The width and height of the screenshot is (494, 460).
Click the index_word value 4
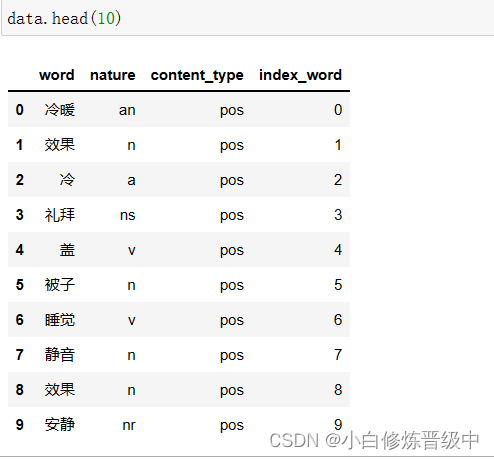click(338, 250)
